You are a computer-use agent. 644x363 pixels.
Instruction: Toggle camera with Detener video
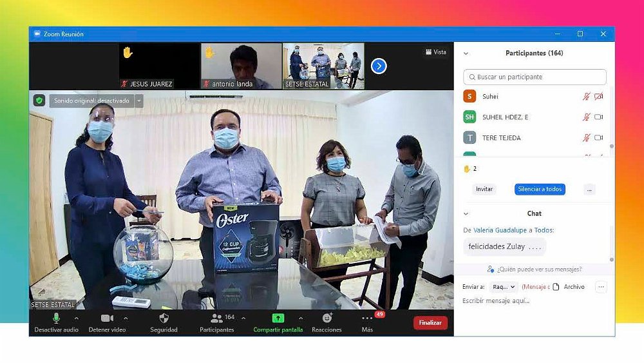tap(107, 319)
